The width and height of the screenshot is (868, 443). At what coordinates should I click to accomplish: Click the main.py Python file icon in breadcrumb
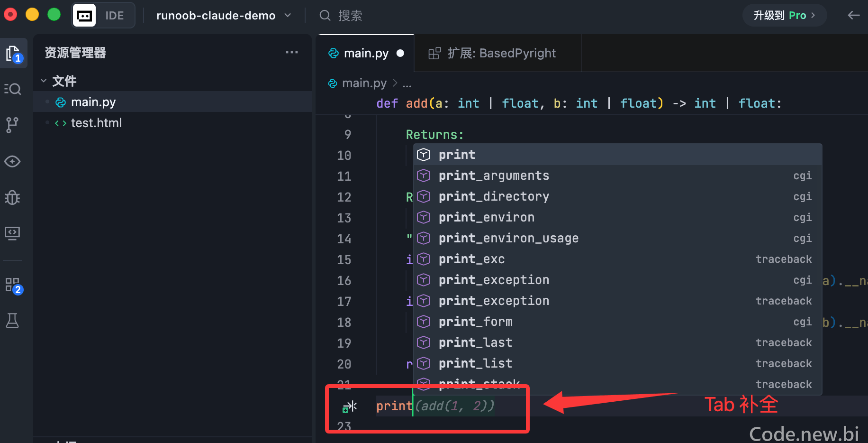pyautogui.click(x=333, y=83)
